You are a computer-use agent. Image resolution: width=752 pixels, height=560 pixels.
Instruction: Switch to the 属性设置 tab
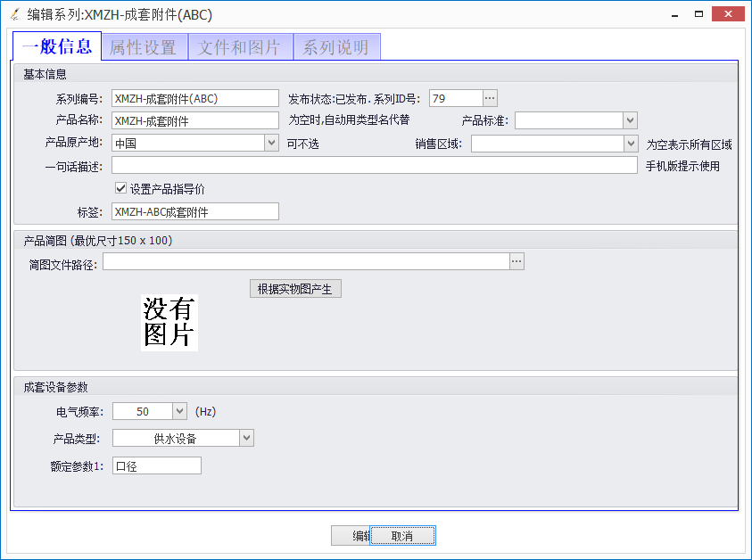click(x=143, y=47)
